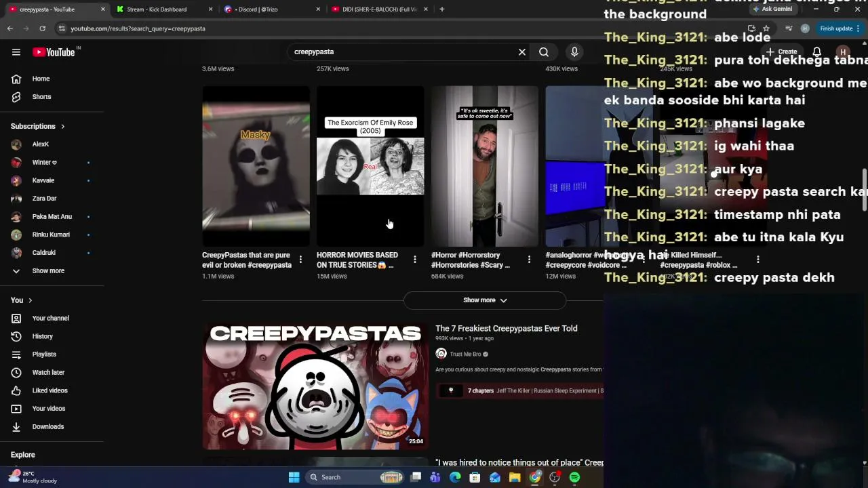868x488 pixels.
Task: Open the Chrome profile avatar
Action: [805, 28]
